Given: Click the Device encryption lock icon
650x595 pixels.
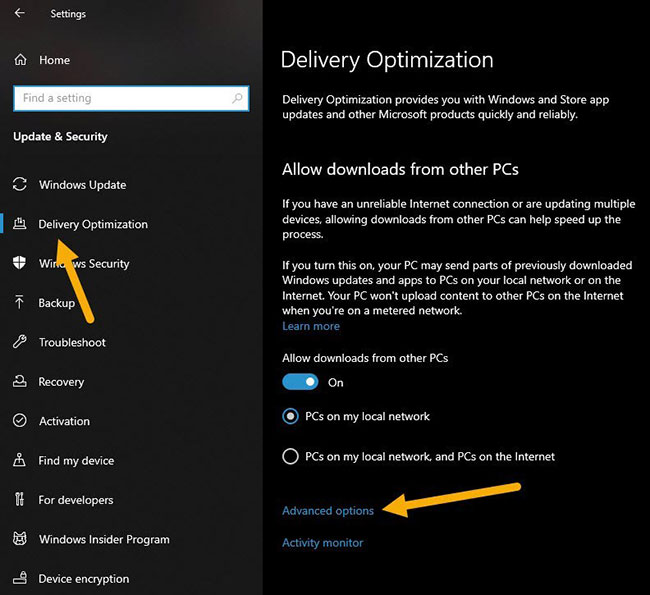Looking at the screenshot, I should 19,578.
